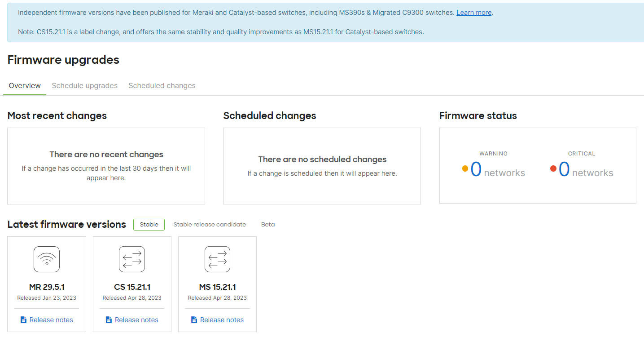This screenshot has width=644, height=337.
Task: Click the orange Warning status dot
Action: click(x=465, y=169)
